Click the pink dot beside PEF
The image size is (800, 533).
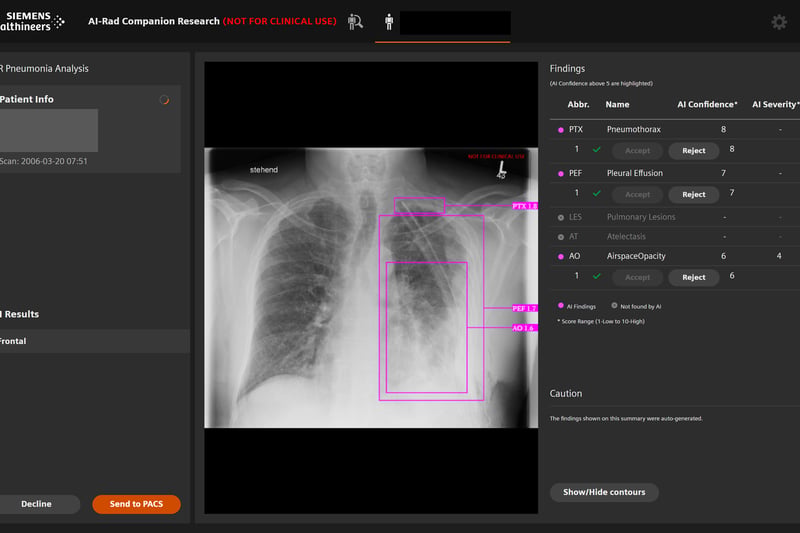coord(561,174)
